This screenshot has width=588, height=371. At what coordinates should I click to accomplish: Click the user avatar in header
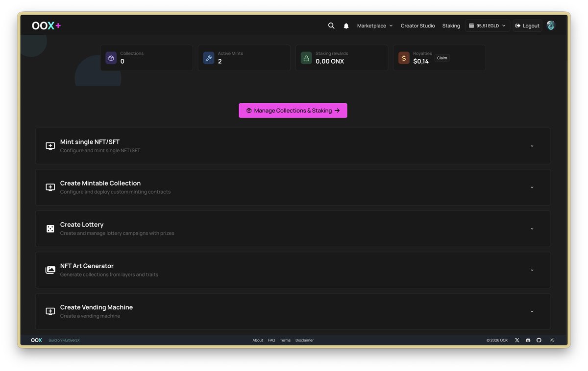(x=551, y=25)
